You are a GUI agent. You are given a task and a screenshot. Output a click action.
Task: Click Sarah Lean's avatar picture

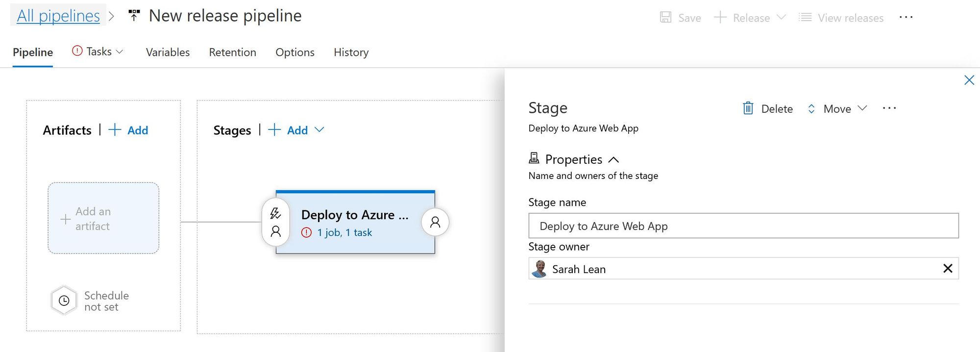tap(540, 269)
